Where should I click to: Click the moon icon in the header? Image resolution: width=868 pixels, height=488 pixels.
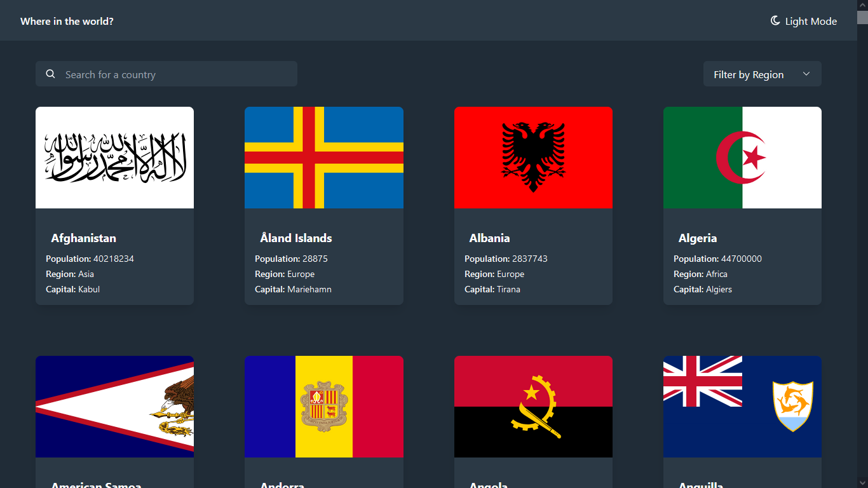point(775,21)
